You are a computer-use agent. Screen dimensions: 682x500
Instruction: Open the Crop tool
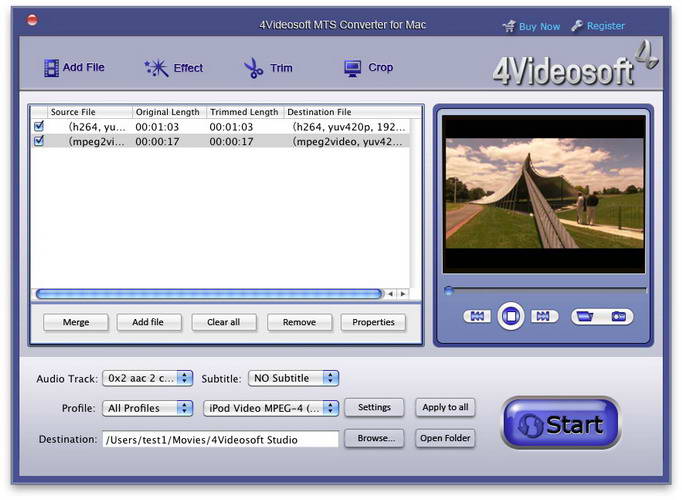click(x=368, y=68)
